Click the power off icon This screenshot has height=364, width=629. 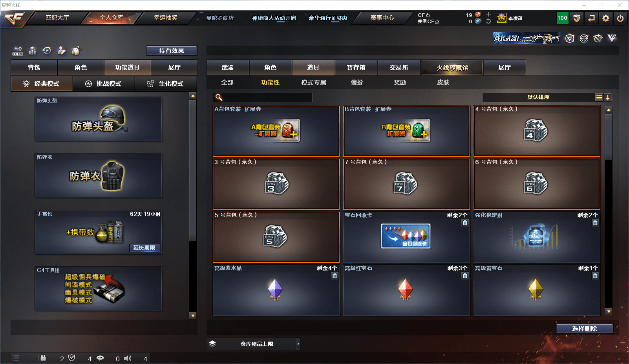pyautogui.click(x=620, y=18)
